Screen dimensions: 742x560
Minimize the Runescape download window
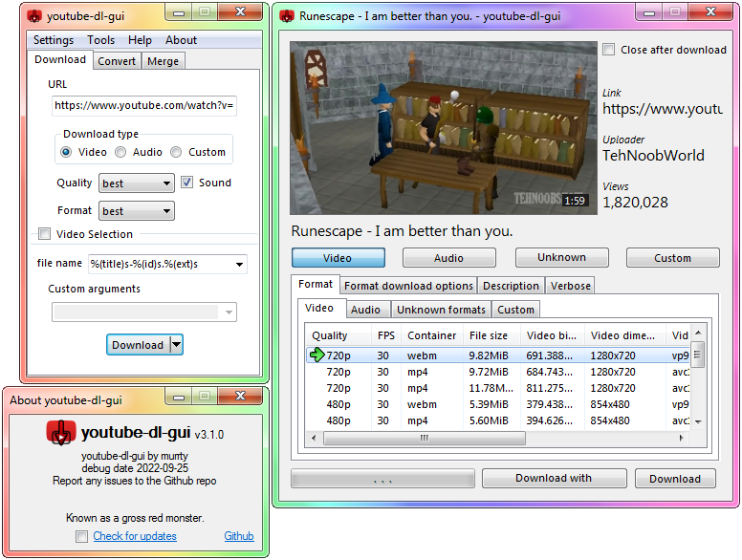649,12
